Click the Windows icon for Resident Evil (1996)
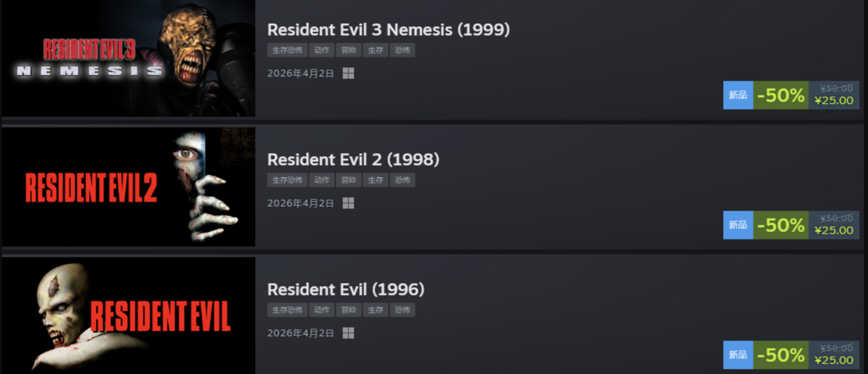The height and width of the screenshot is (374, 868). click(x=348, y=333)
